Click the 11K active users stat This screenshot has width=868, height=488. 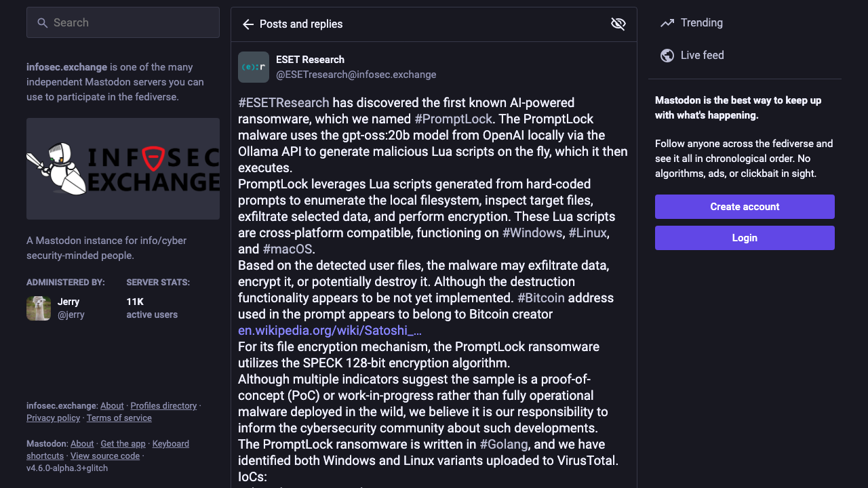point(152,308)
